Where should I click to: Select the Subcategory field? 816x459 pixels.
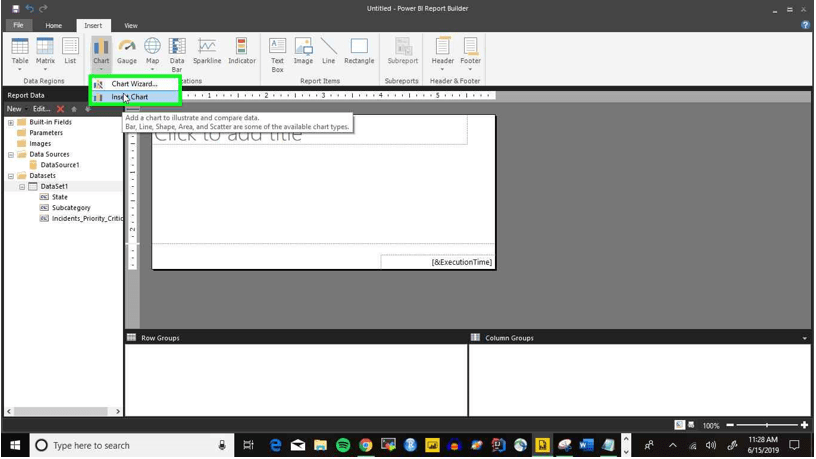click(71, 208)
